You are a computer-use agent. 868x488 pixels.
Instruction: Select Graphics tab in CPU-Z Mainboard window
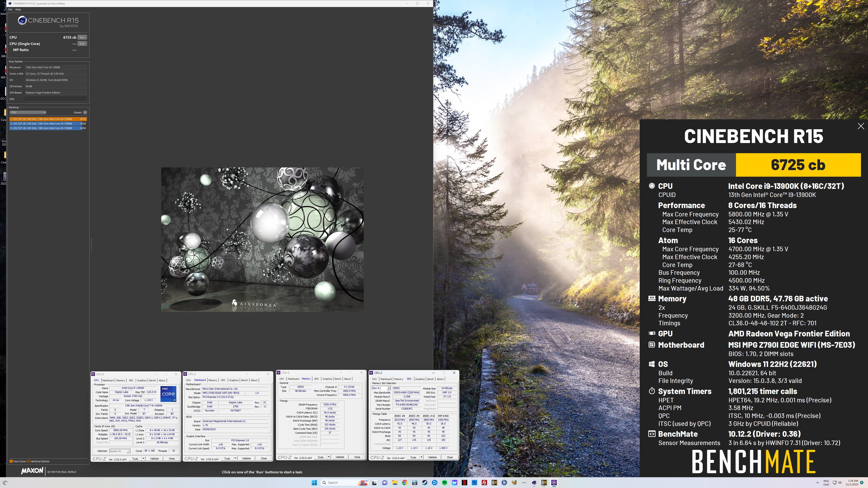click(234, 380)
